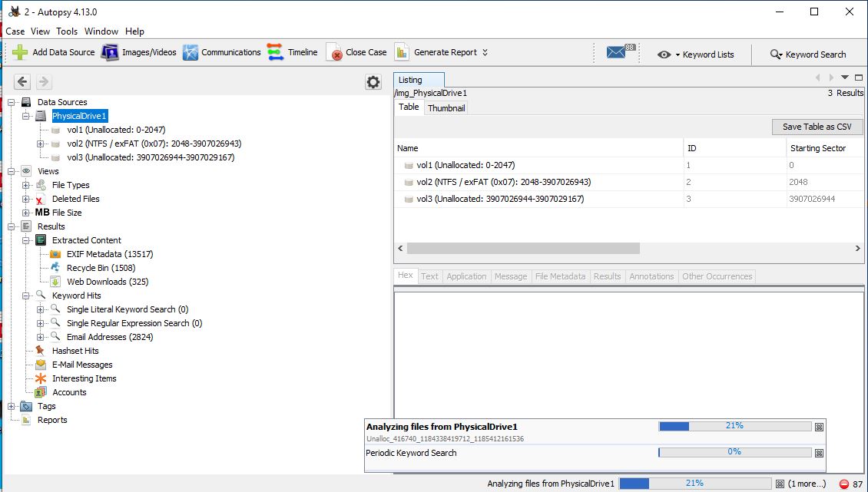Click the Keyword Lists eye icon
The image size is (868, 492).
pyautogui.click(x=664, y=54)
